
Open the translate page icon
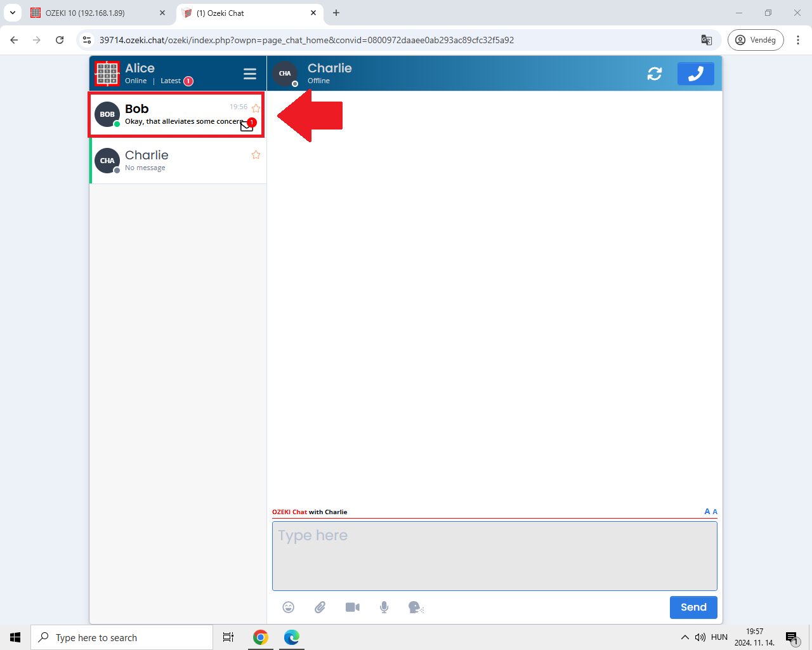(x=707, y=40)
